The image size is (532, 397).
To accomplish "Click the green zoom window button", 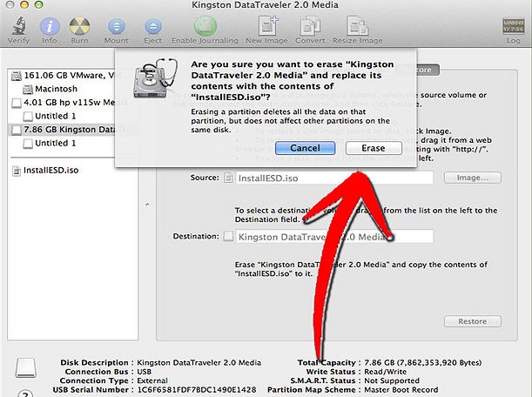I will (x=39, y=4).
